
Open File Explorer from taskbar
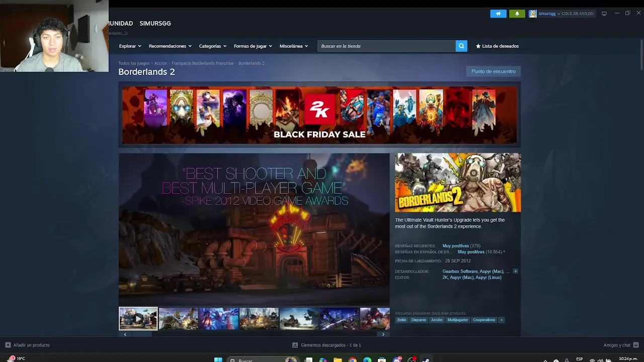coord(338,360)
